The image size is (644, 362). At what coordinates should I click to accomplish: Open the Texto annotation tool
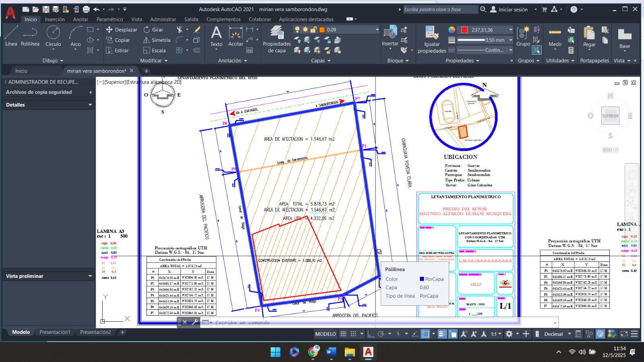tap(216, 37)
